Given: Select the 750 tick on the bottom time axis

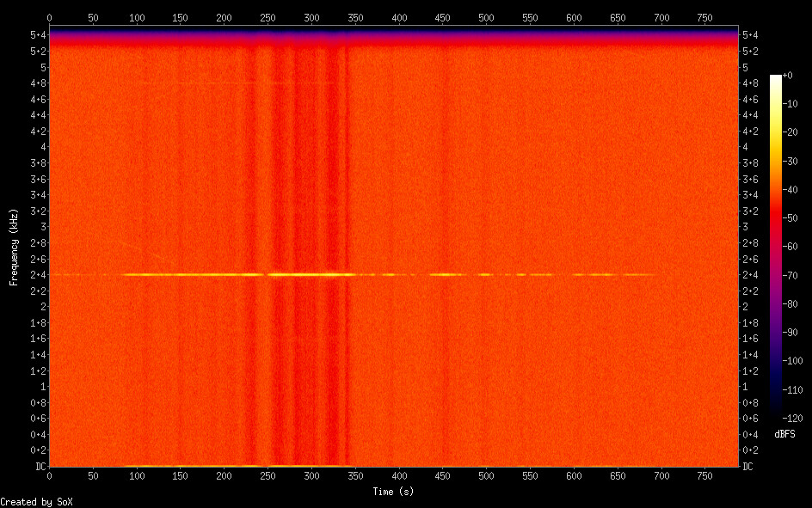Looking at the screenshot, I should click(704, 475).
